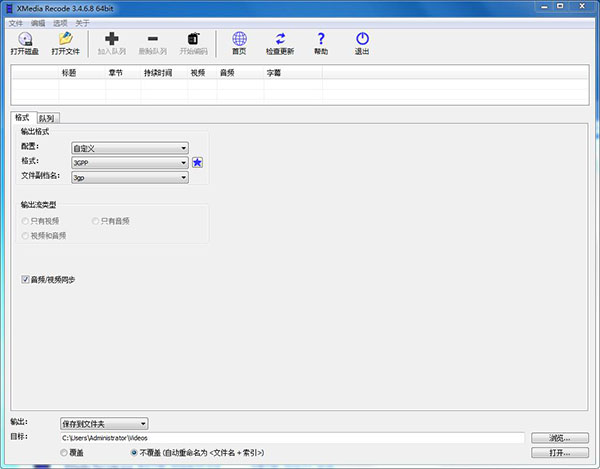
Task: Click the 打开... (Open) button
Action: tap(558, 453)
